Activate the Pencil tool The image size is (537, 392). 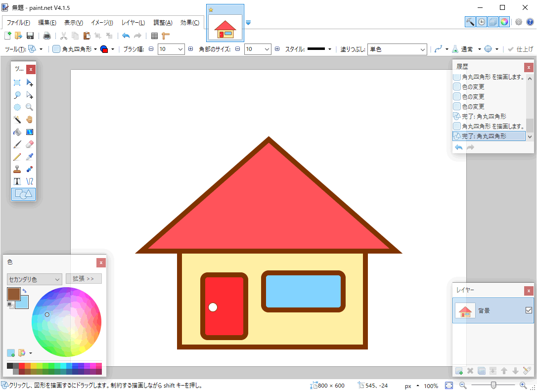click(x=17, y=157)
